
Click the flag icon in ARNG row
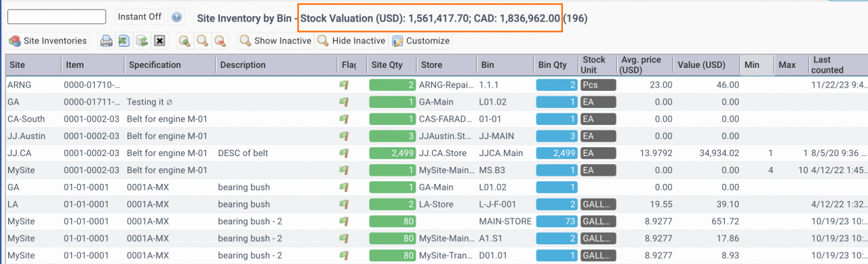point(344,86)
